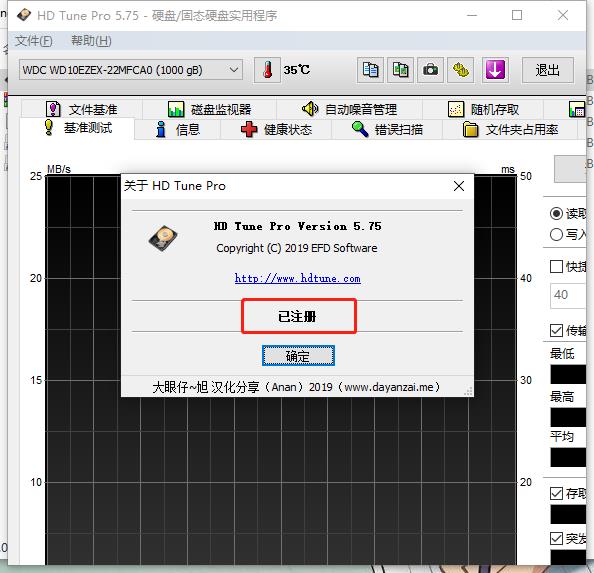Switch to the 信息 tab
This screenshot has height=573, width=594.
point(178,130)
